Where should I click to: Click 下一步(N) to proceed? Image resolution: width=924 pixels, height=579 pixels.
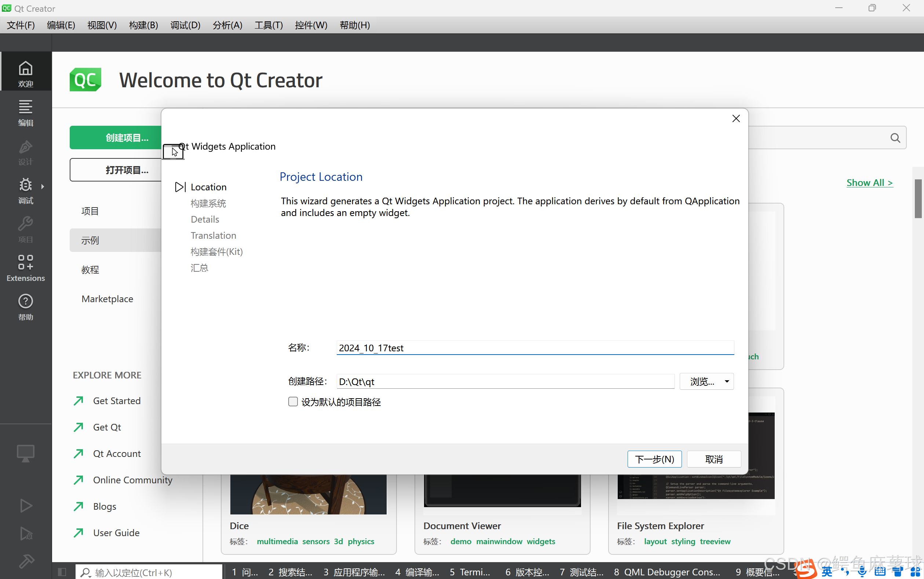653,459
